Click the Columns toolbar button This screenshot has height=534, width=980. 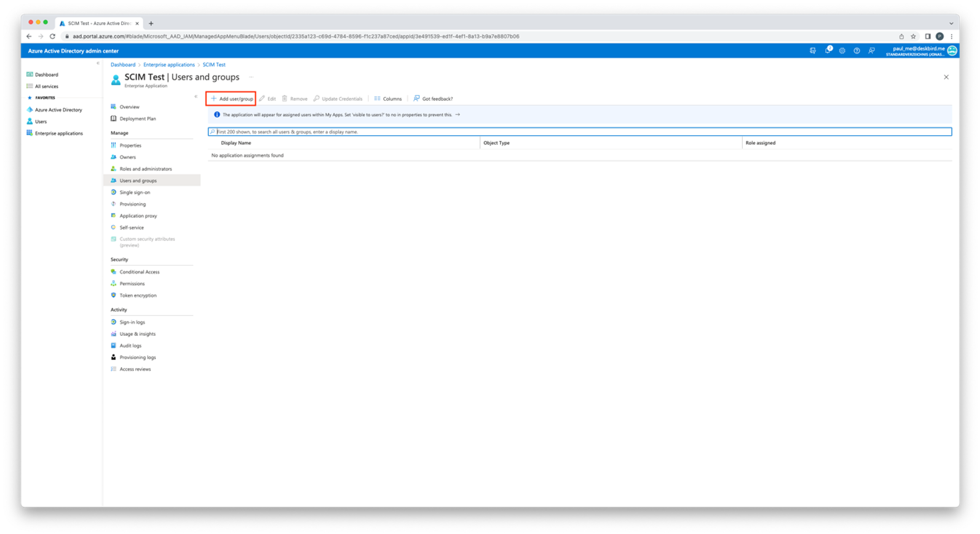[388, 99]
